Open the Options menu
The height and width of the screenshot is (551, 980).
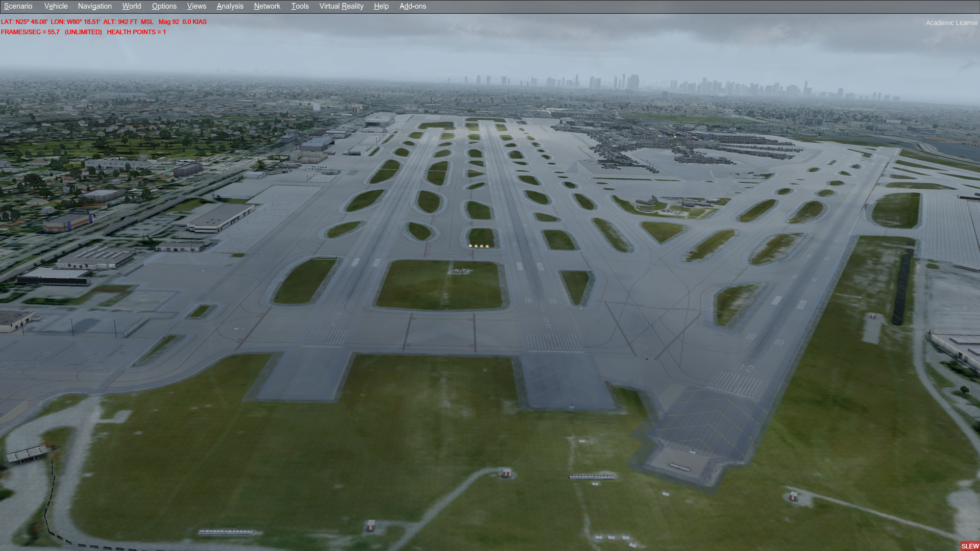pyautogui.click(x=164, y=6)
